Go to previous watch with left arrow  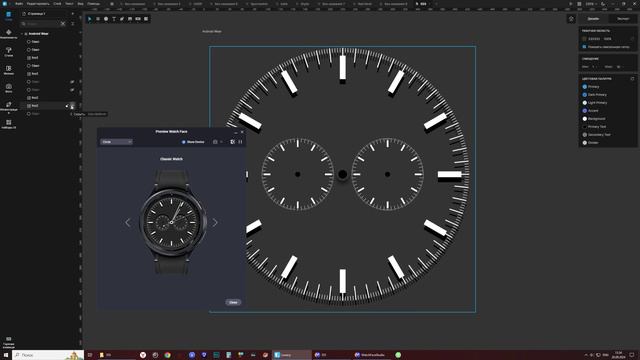[x=128, y=222]
